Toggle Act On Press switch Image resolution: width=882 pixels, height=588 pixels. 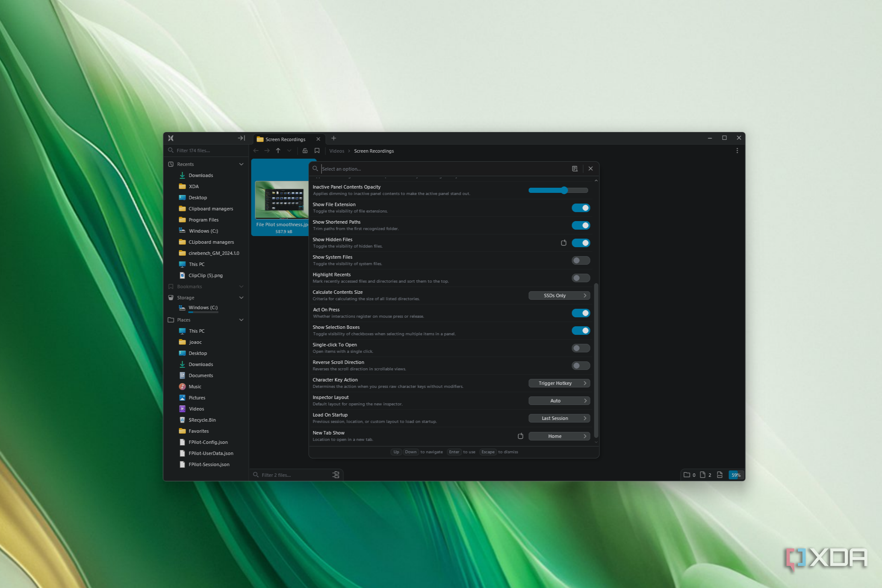coord(581,313)
